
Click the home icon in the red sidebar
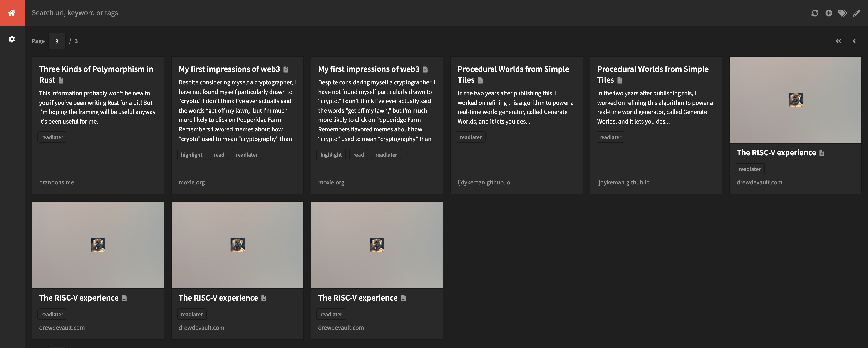click(x=12, y=13)
